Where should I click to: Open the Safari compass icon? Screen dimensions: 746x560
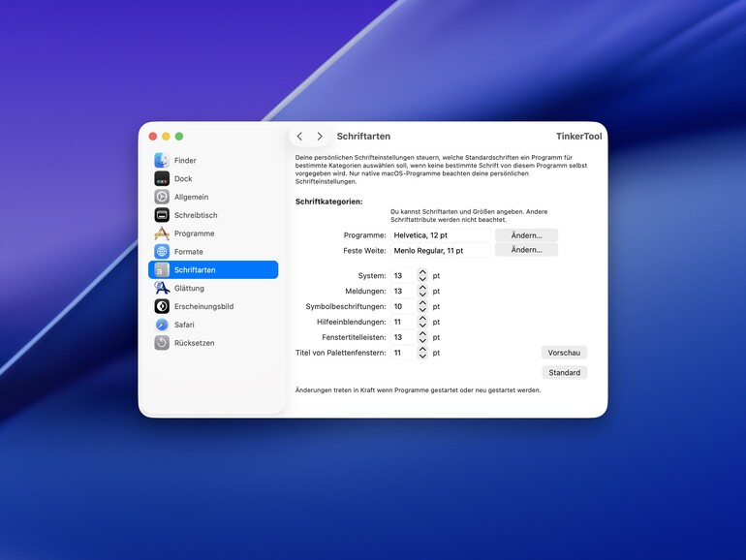pos(162,325)
